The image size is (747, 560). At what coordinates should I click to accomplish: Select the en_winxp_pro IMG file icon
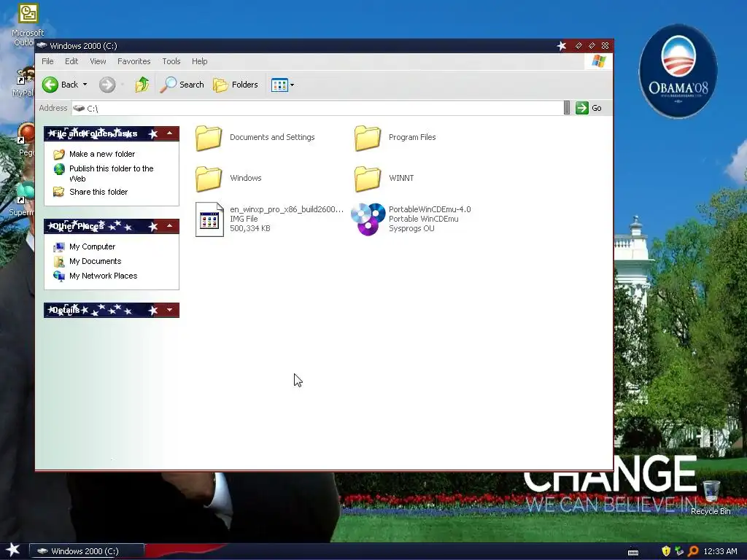[x=209, y=219]
